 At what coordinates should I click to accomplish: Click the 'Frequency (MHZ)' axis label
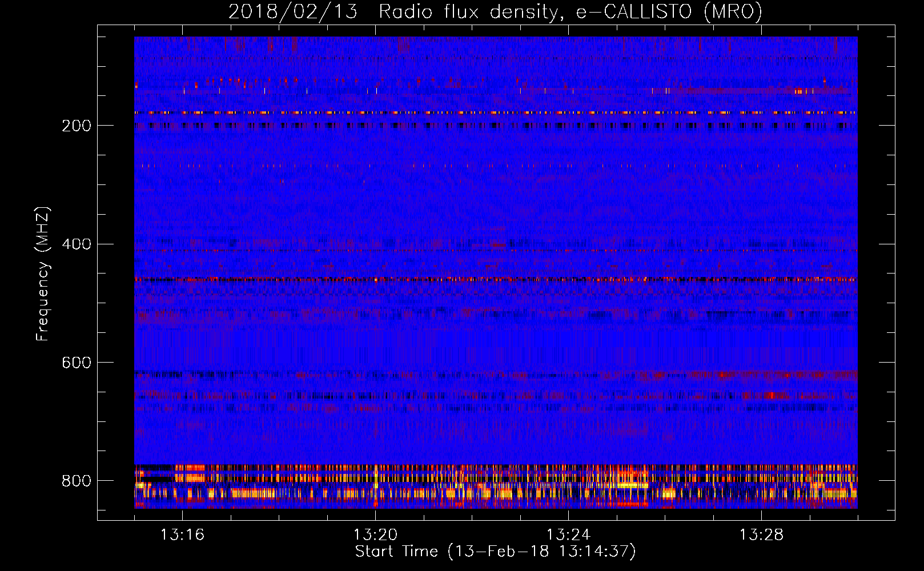[43, 274]
